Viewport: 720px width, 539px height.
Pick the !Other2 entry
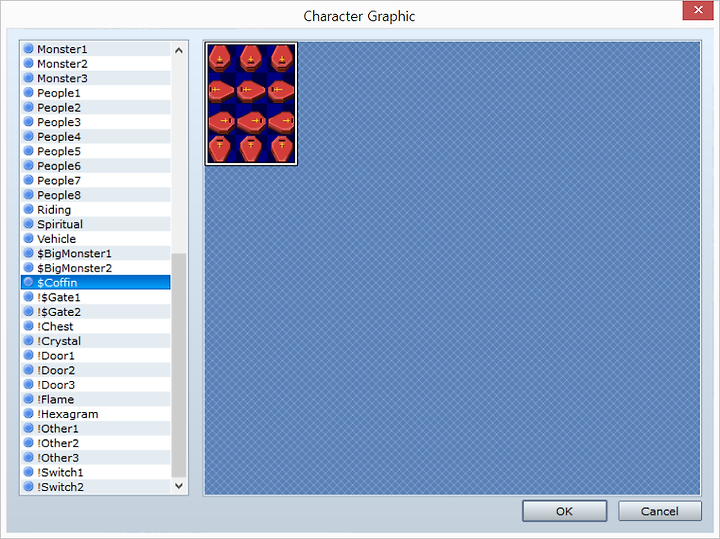click(x=96, y=443)
